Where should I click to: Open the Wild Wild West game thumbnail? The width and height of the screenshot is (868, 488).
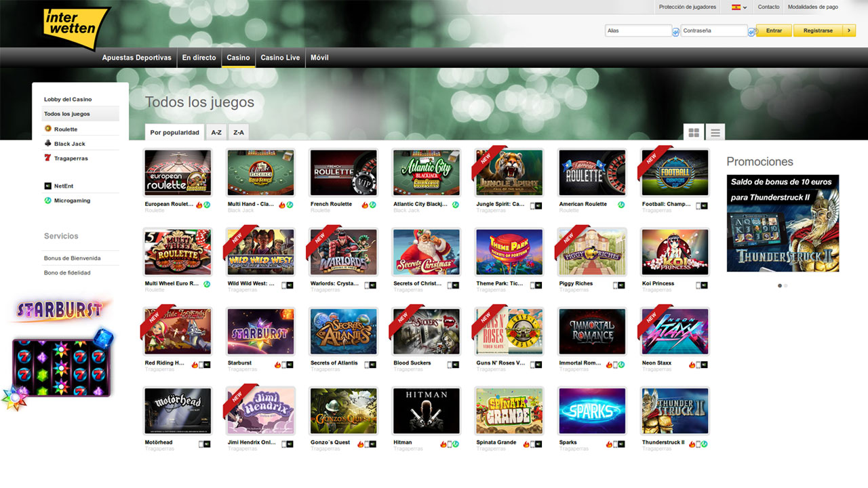[260, 252]
